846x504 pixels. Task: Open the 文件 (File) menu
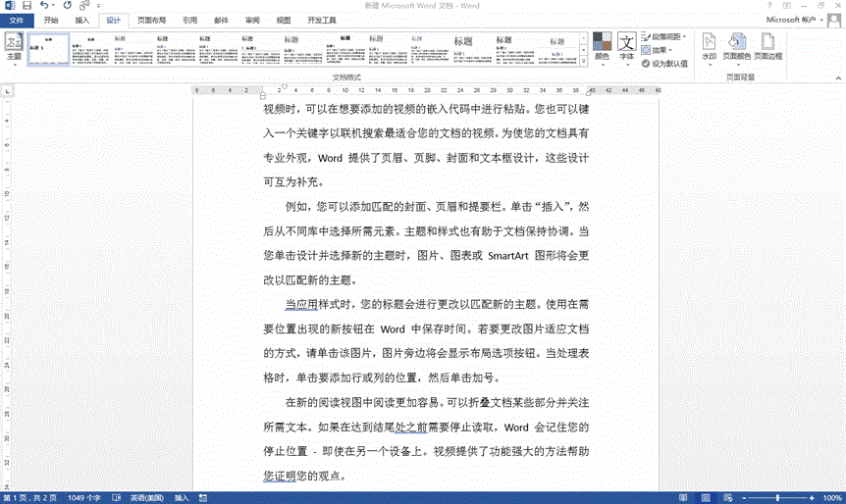coord(17,20)
